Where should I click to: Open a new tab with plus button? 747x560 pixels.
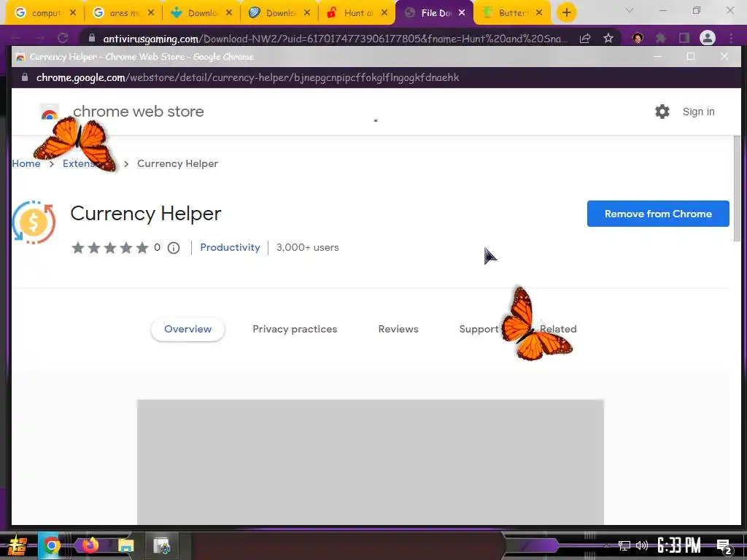[566, 13]
